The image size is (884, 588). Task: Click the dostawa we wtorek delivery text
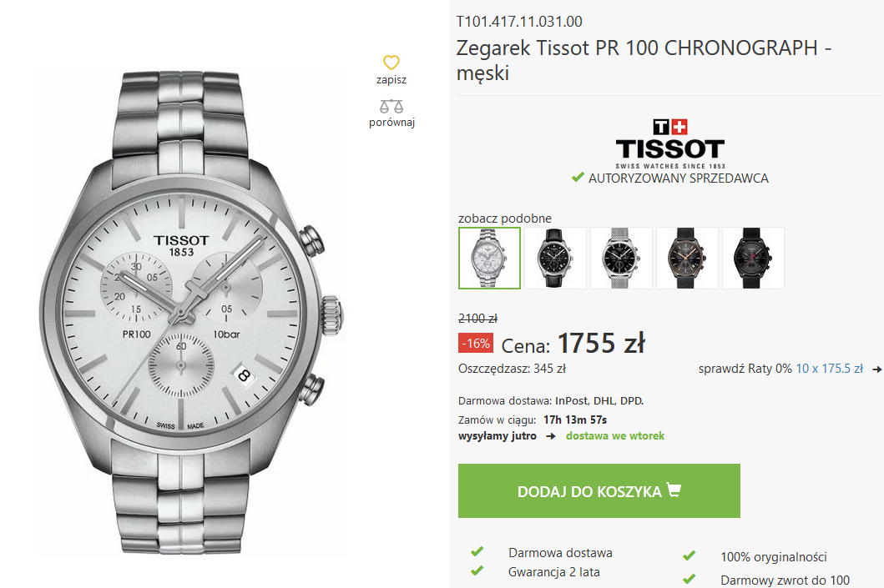click(x=615, y=436)
